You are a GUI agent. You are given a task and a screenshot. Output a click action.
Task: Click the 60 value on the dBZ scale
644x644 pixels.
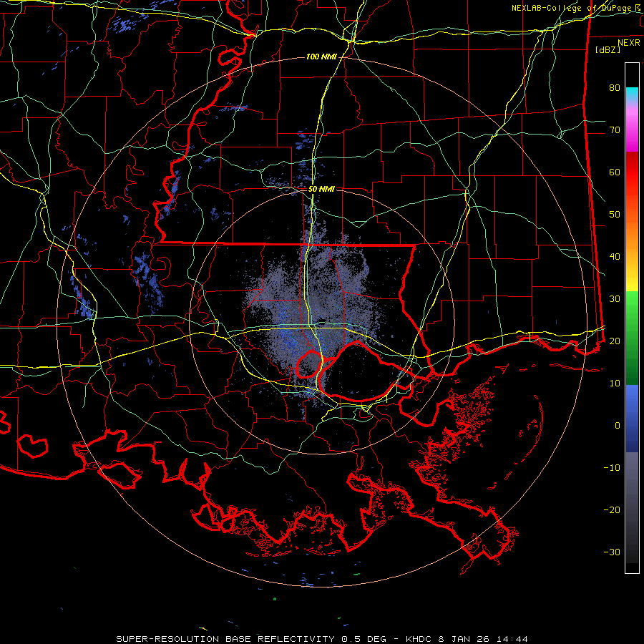pos(615,172)
